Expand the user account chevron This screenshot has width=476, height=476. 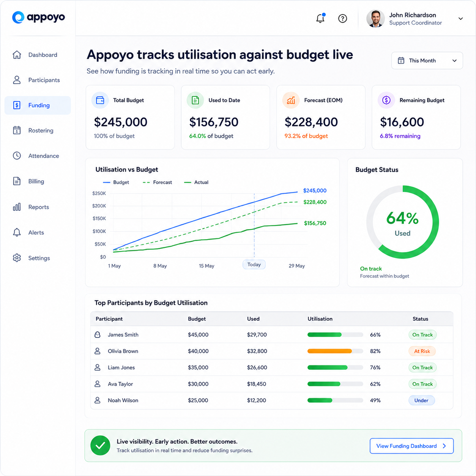pos(460,19)
